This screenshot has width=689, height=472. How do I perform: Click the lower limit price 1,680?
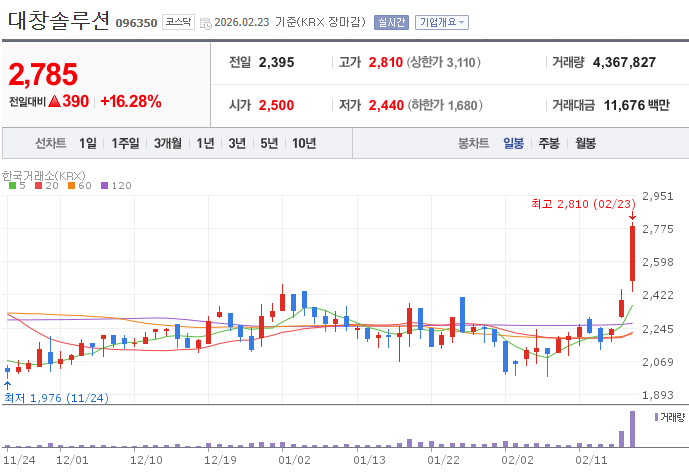463,105
